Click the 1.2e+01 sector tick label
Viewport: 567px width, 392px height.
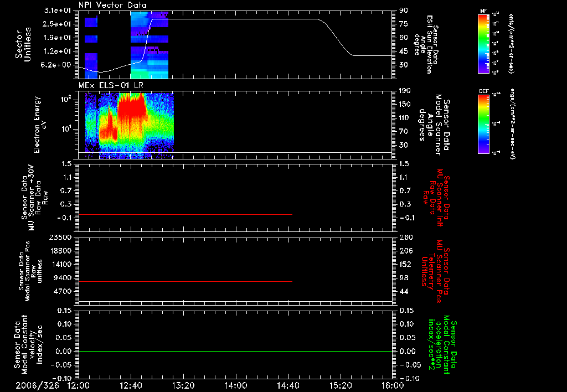58,51
